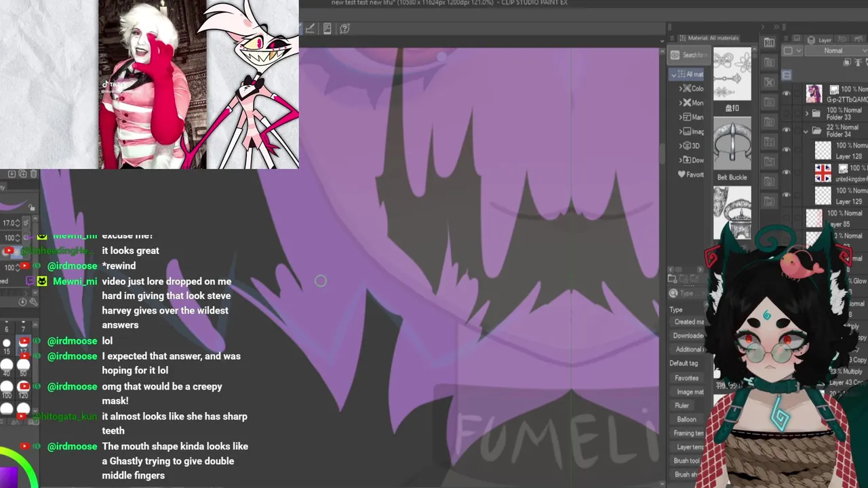Select the 120 brush size preset
The height and width of the screenshot is (488, 868).
pos(24,390)
